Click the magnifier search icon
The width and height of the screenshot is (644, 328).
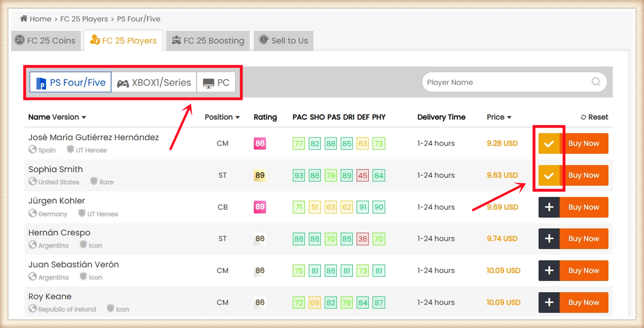(x=596, y=82)
